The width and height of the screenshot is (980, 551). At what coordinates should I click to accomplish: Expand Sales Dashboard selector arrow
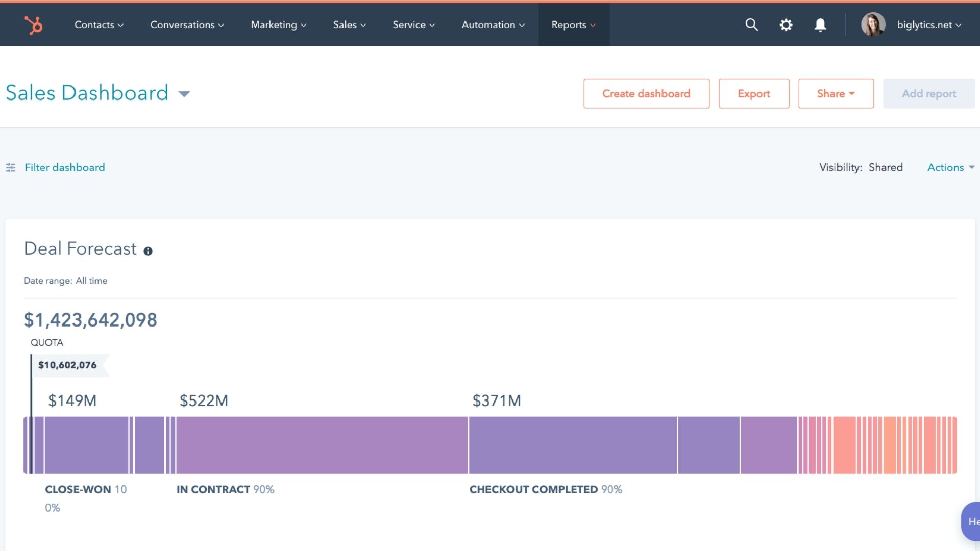pos(184,94)
